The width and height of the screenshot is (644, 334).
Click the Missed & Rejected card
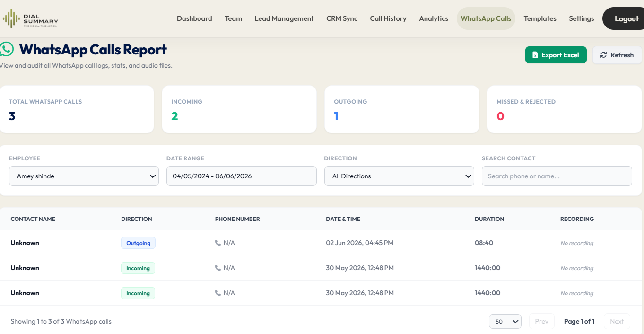click(x=565, y=109)
